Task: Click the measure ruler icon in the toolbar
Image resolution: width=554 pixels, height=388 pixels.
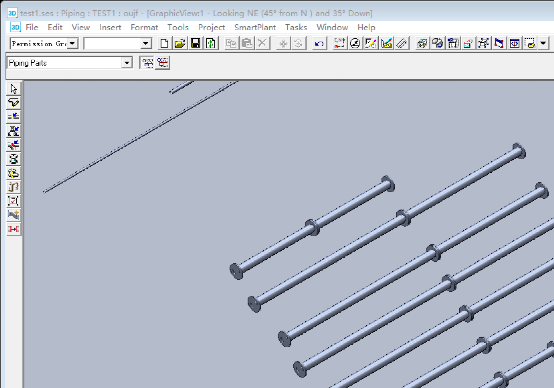Action: click(x=402, y=43)
